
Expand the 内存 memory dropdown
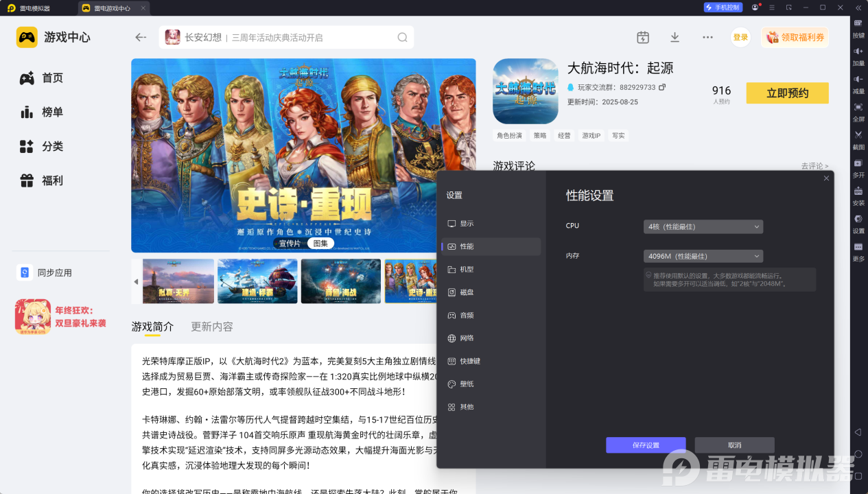click(x=703, y=256)
